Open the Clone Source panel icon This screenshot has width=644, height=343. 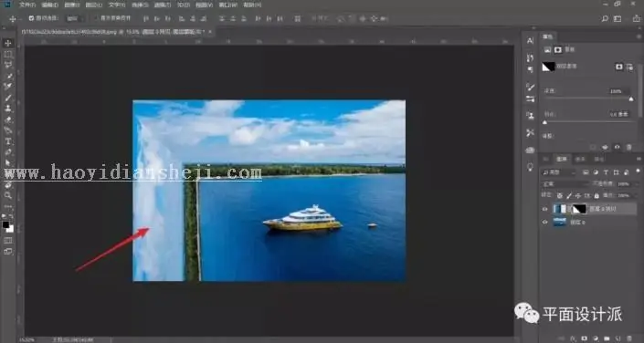530,116
